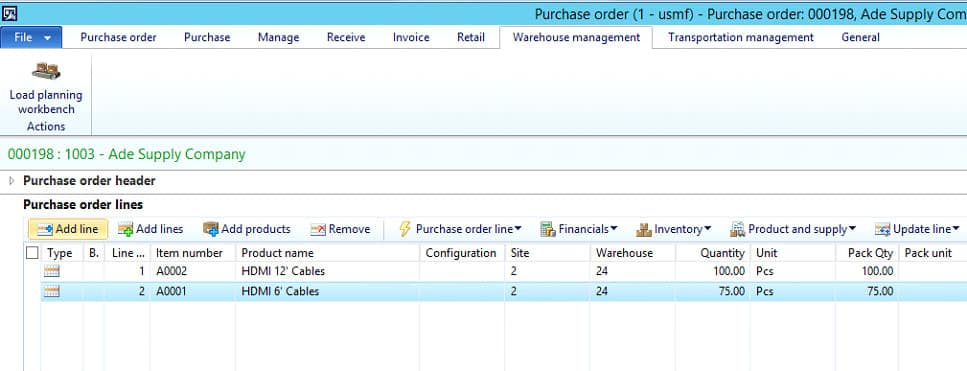The height and width of the screenshot is (371, 967).
Task: Sort by Type column header
Action: pyautogui.click(x=62, y=253)
